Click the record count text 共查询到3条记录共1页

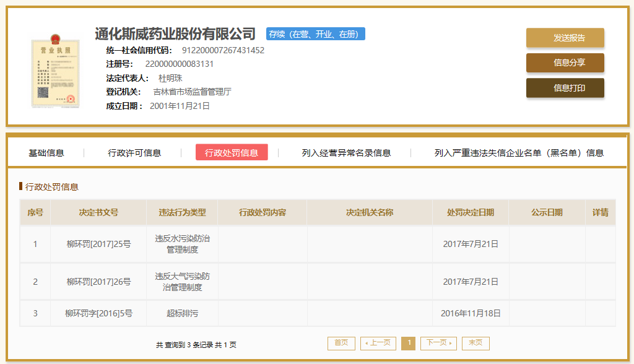pos(196,345)
